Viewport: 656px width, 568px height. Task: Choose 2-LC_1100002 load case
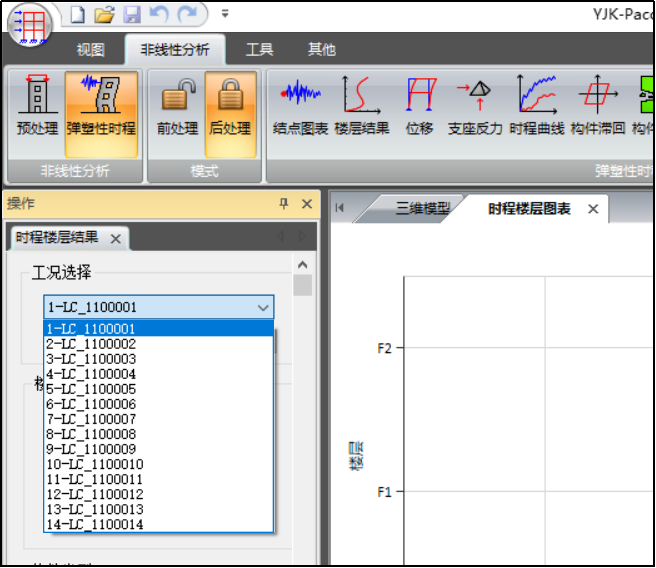(159, 344)
